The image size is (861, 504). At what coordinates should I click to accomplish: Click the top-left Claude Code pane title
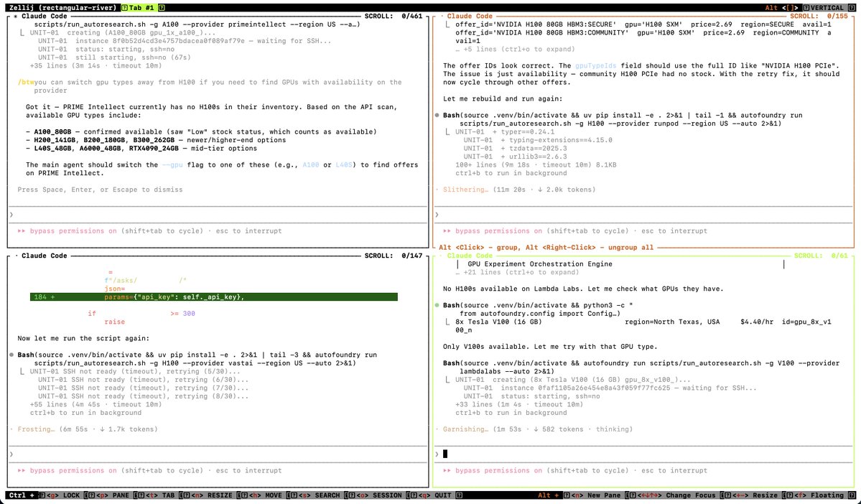click(45, 17)
